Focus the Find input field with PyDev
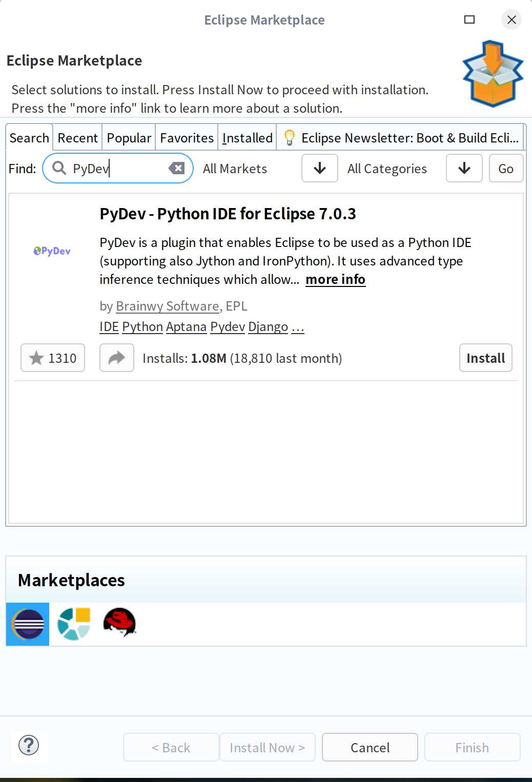 118,168
